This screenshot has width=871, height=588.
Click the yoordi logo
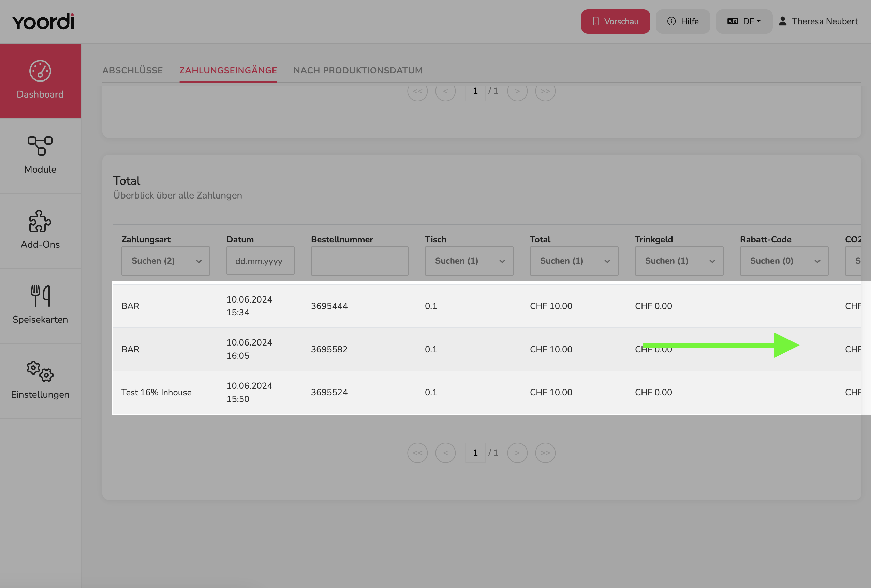pos(43,22)
